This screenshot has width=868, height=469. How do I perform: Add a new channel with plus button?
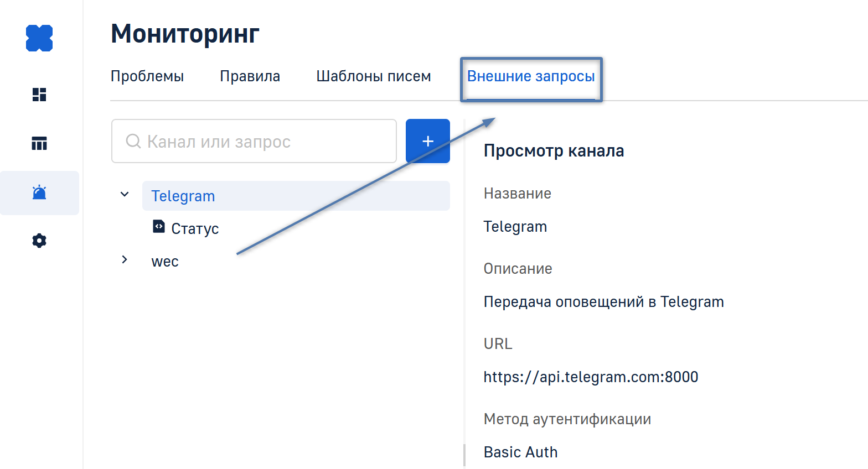click(427, 141)
